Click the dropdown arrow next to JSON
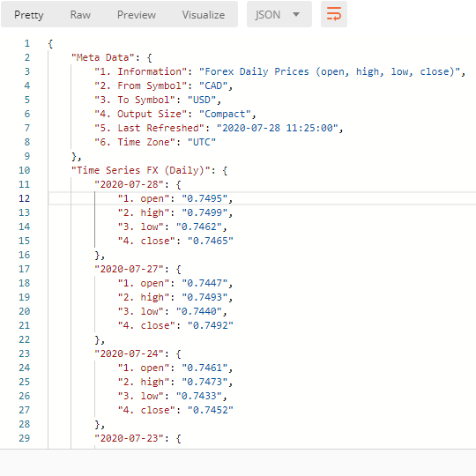 pos(296,14)
